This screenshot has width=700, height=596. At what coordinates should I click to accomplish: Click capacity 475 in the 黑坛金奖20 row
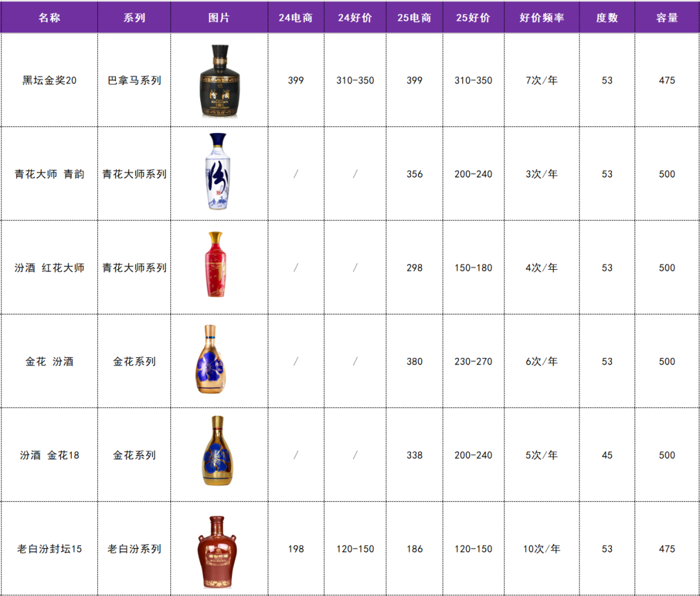point(667,80)
